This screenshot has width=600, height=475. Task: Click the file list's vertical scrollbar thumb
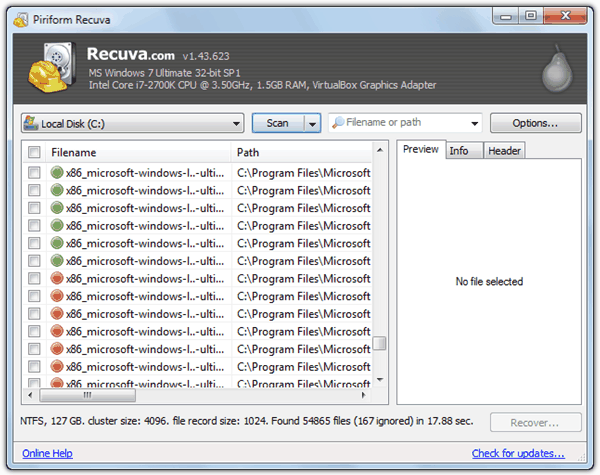379,343
